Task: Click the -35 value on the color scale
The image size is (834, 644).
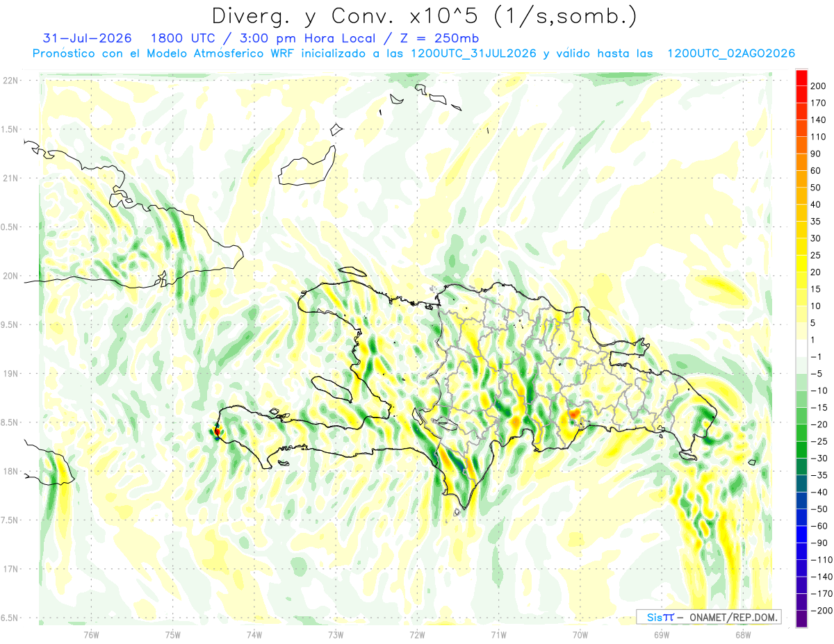Action: pos(818,476)
